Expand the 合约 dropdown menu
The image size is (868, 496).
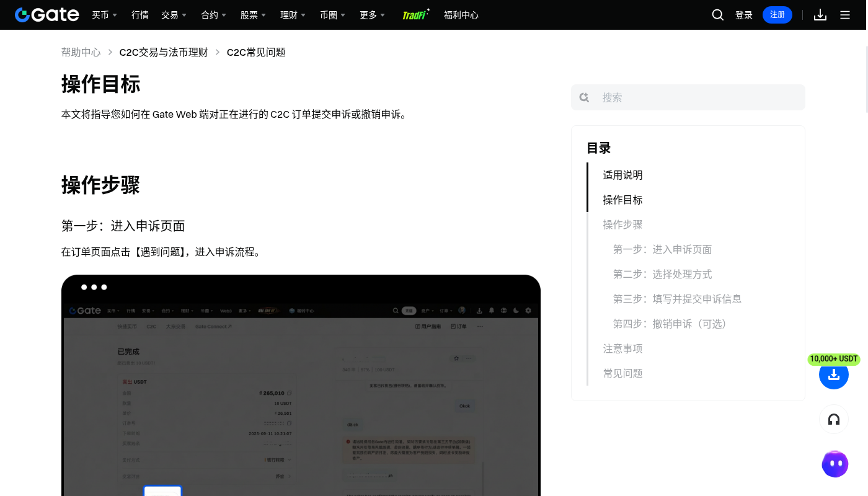click(213, 15)
